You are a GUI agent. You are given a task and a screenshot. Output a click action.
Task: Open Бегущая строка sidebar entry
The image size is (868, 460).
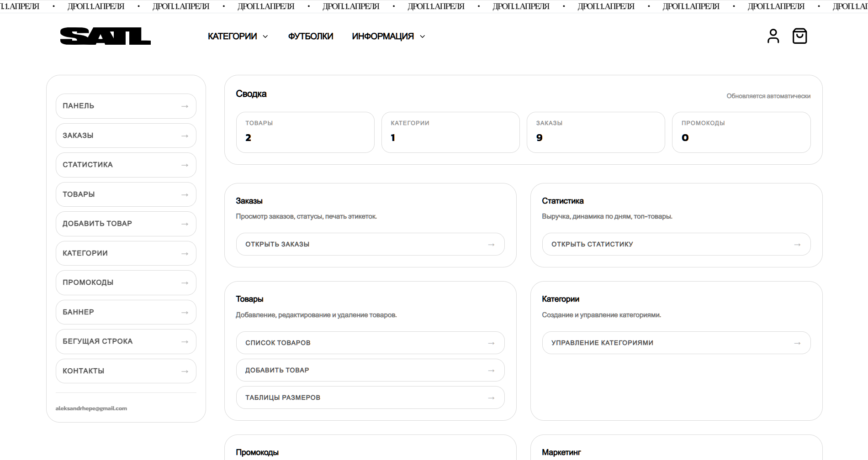(126, 341)
